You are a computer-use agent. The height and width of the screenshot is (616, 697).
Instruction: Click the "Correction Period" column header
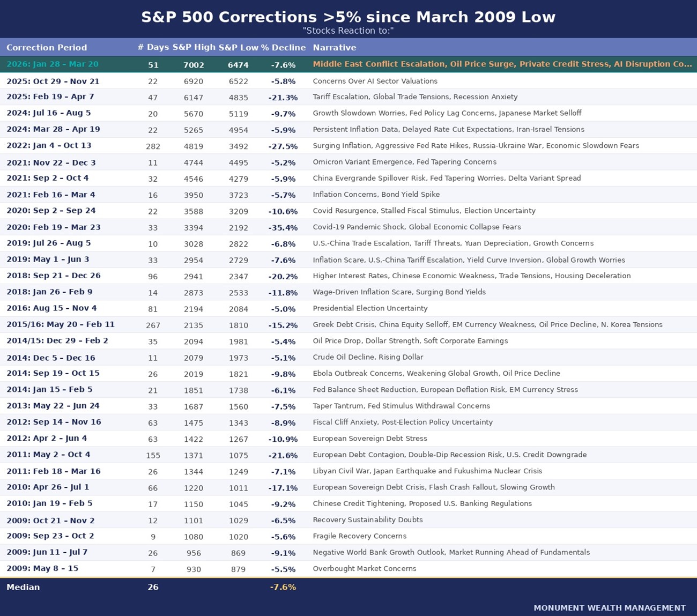click(x=47, y=47)
